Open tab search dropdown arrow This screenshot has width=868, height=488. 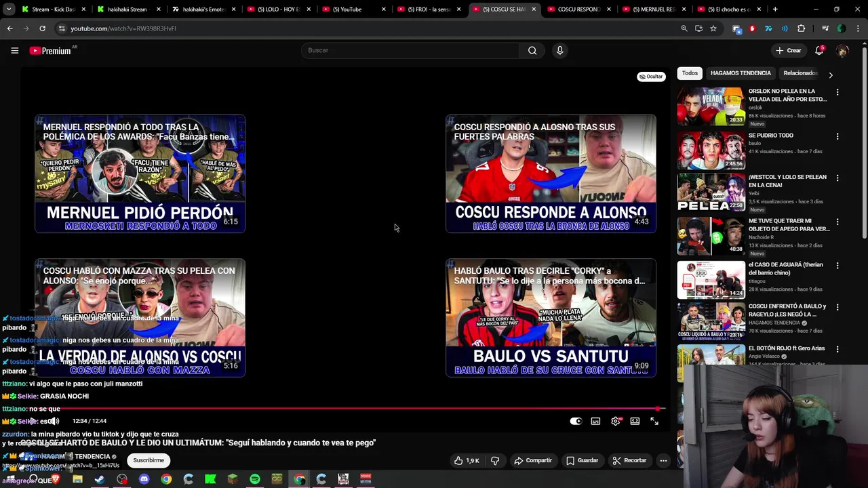coord(9,9)
